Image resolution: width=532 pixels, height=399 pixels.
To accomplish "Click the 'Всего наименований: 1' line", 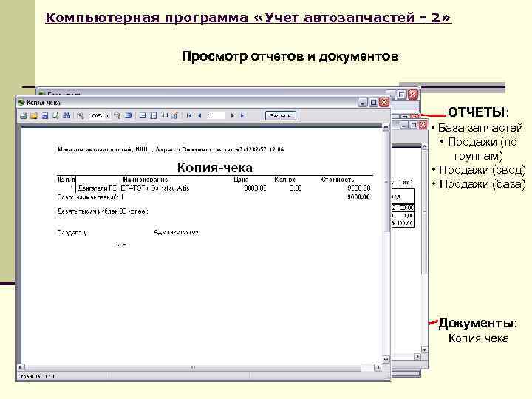I will 90,197.
